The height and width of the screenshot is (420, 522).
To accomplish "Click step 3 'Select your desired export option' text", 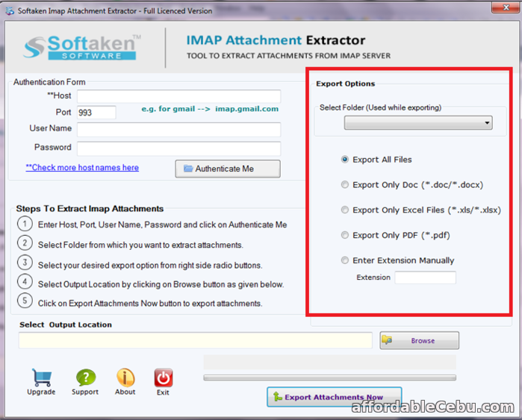I will [x=150, y=266].
